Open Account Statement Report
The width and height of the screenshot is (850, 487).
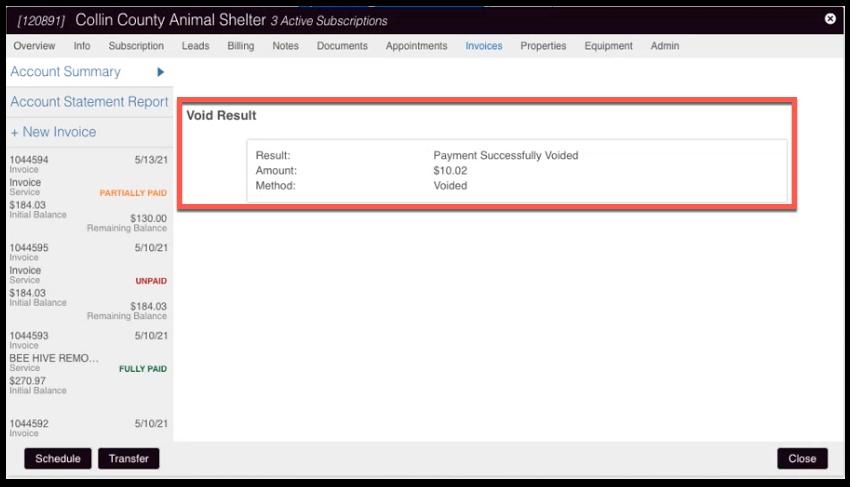pyautogui.click(x=89, y=102)
